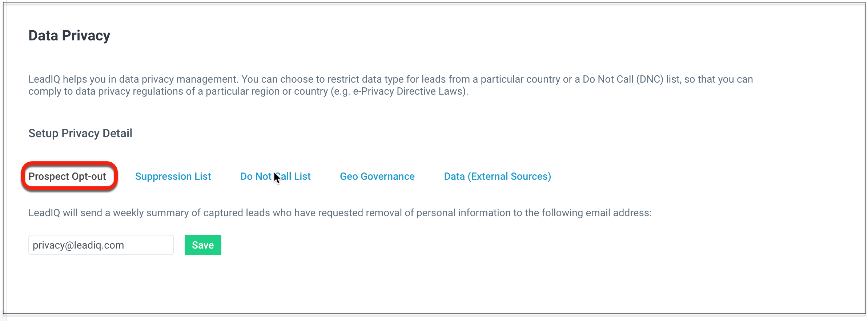Click the Data Privacy page heading
Image resolution: width=868 pixels, height=321 pixels.
pyautogui.click(x=69, y=36)
